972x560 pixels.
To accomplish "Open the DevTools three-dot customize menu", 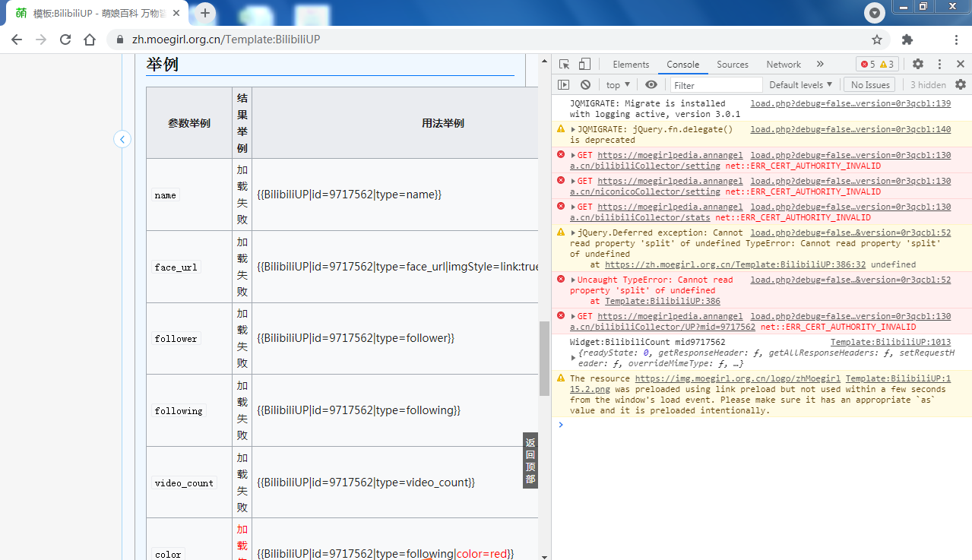I will 939,65.
